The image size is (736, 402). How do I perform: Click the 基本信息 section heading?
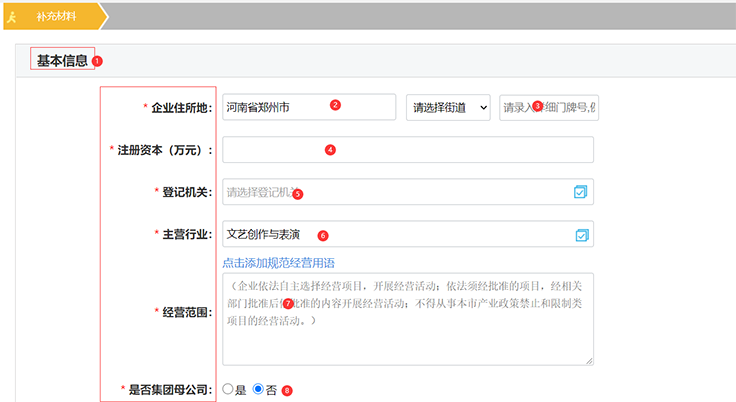[x=62, y=60]
